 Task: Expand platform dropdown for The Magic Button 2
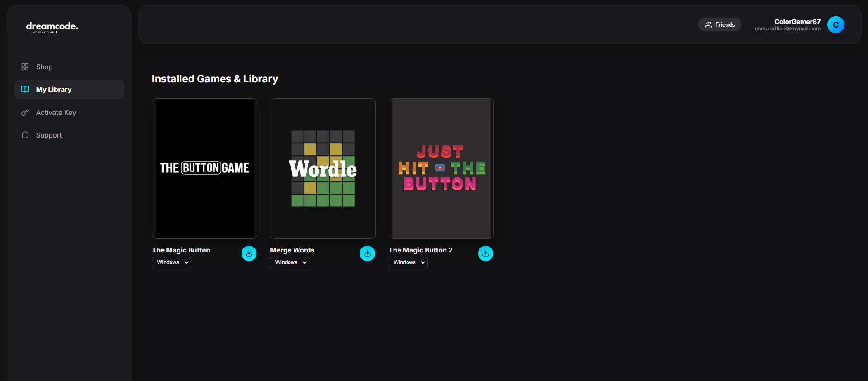[408, 262]
